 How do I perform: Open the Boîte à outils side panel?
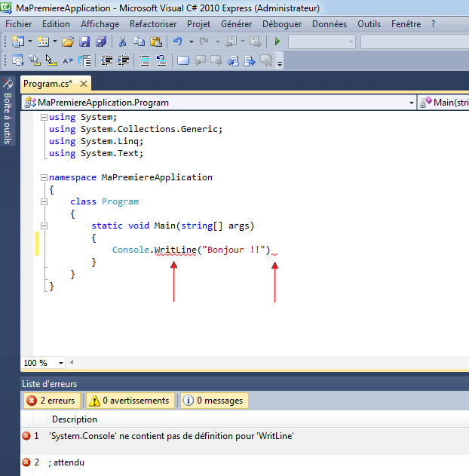(8, 112)
